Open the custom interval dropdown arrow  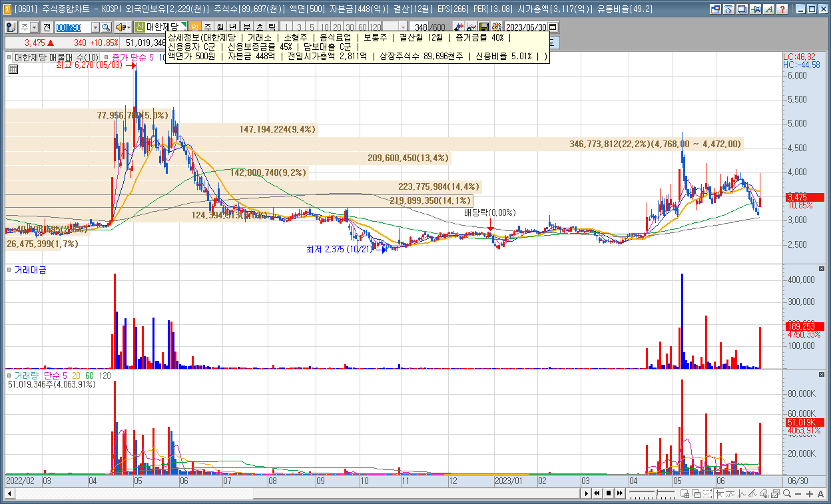[403, 27]
